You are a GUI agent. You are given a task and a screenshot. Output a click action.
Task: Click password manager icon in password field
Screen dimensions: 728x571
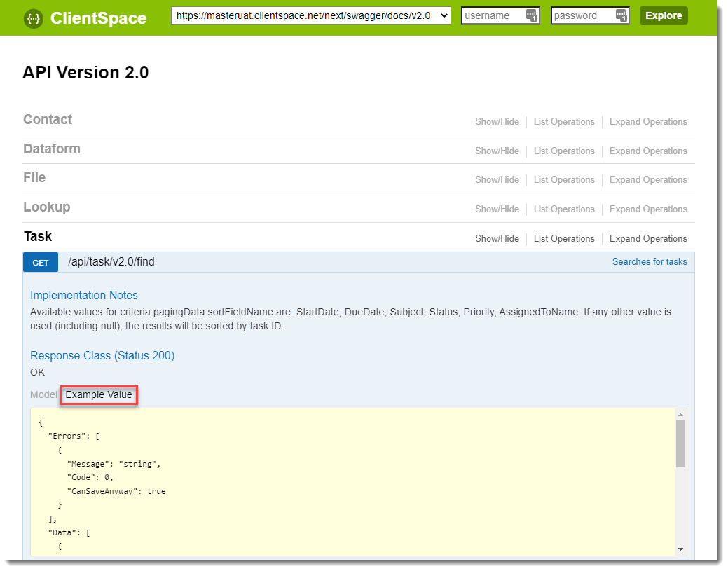[x=621, y=15]
